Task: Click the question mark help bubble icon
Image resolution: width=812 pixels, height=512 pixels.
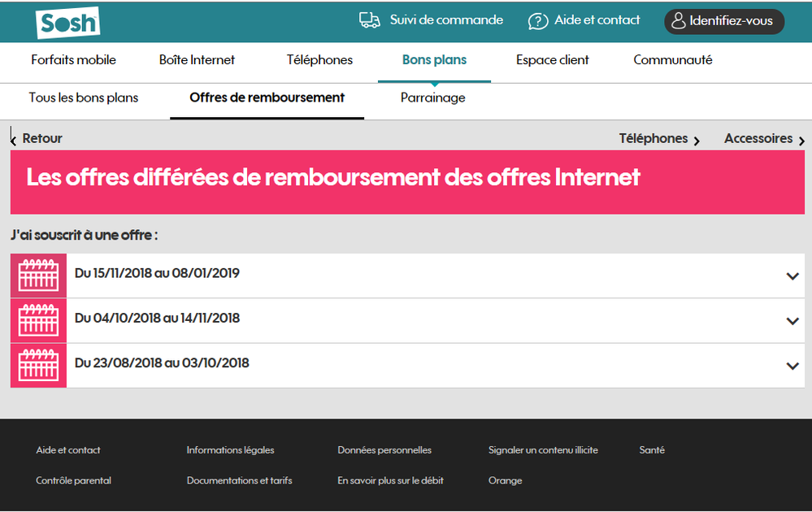Action: pos(538,21)
